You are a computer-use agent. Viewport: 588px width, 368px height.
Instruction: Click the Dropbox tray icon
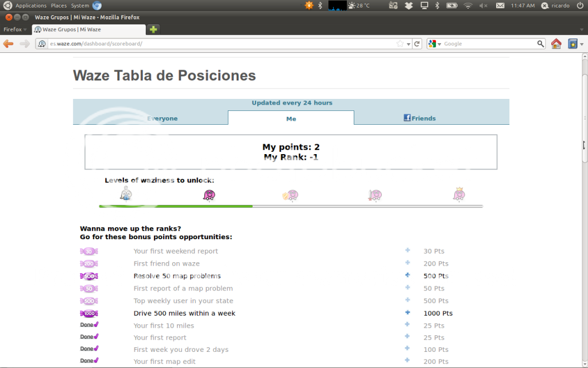pyautogui.click(x=409, y=6)
